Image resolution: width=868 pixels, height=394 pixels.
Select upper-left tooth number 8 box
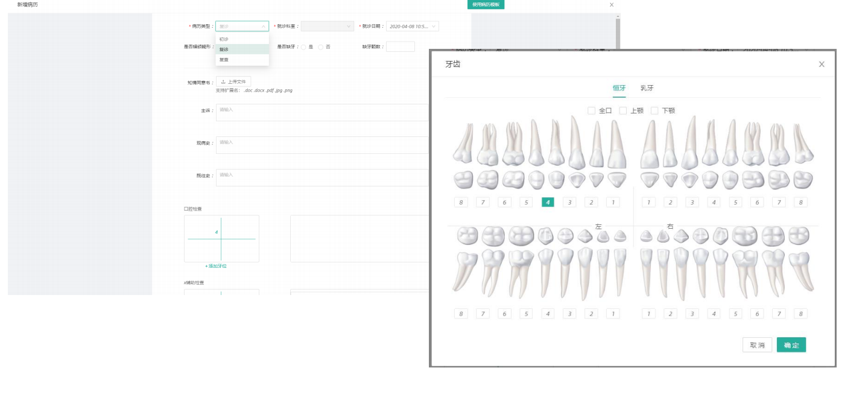point(461,202)
